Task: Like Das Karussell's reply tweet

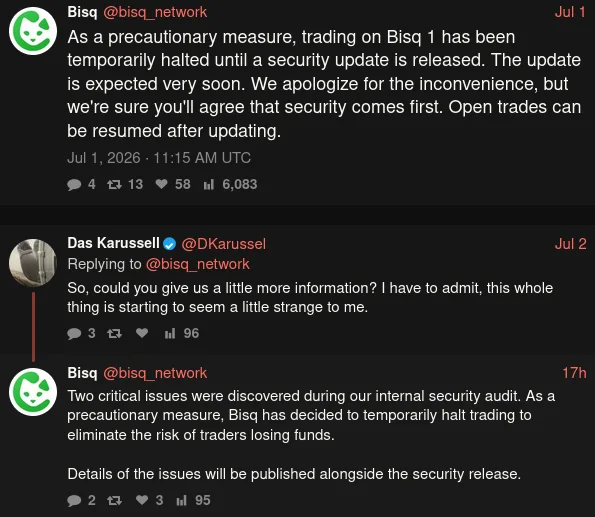Action: [x=142, y=333]
